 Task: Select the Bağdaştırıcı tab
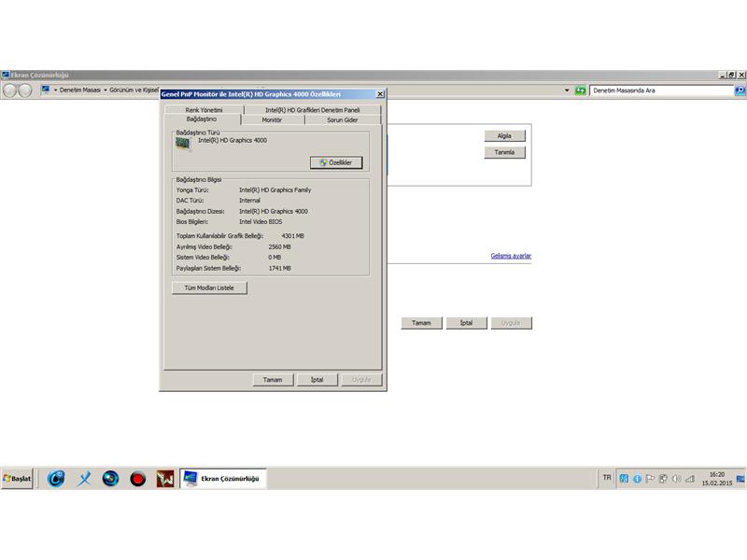(x=202, y=119)
